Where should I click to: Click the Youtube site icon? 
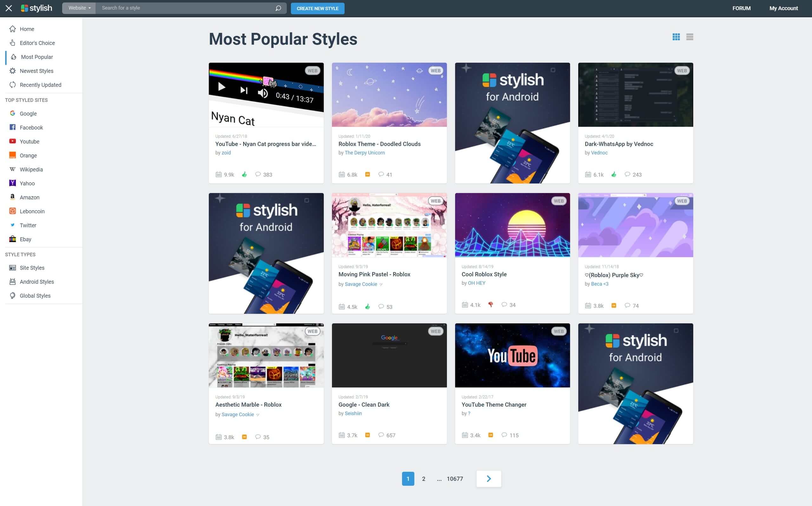(12, 141)
